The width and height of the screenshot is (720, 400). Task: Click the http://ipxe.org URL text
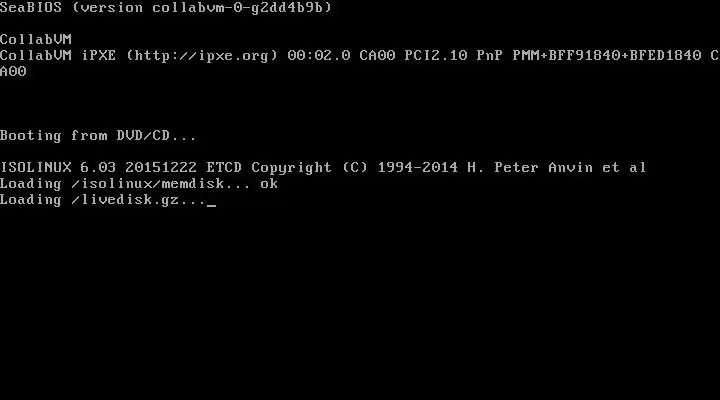coord(202,56)
